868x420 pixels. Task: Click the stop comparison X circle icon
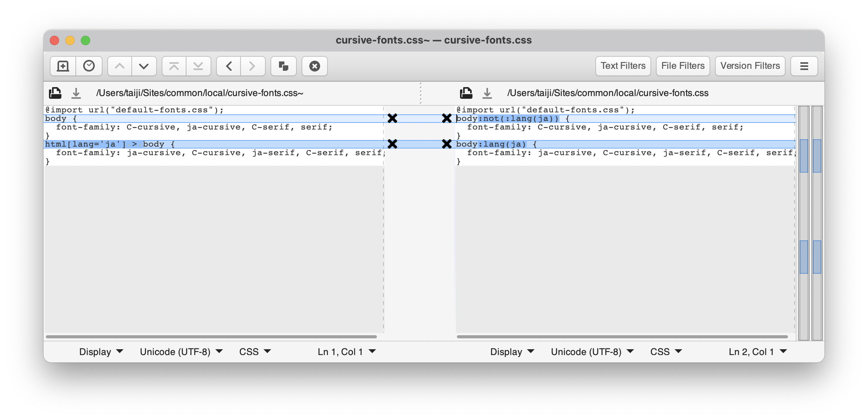point(315,66)
